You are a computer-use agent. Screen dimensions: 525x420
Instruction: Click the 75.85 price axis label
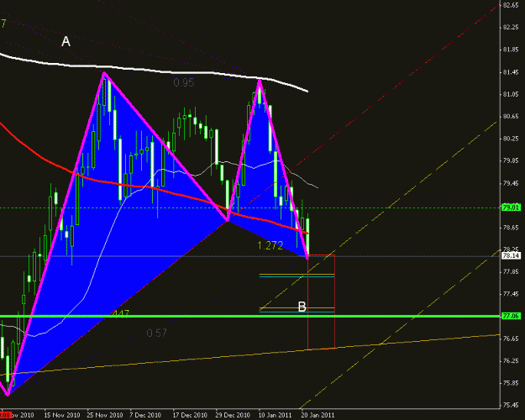(511, 383)
